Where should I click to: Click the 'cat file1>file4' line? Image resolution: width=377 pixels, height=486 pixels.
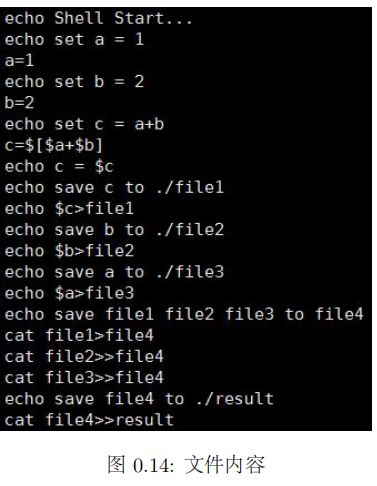[x=79, y=335]
